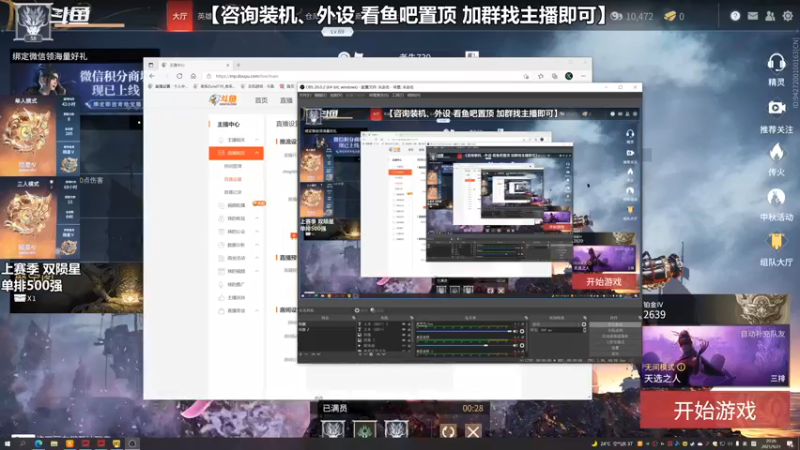Open the game settings gear icon

tap(788, 16)
